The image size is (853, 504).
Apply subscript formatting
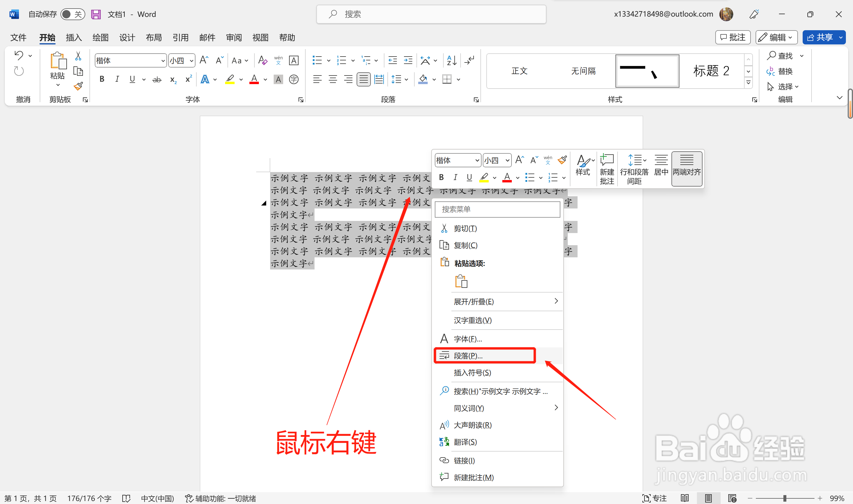point(173,79)
